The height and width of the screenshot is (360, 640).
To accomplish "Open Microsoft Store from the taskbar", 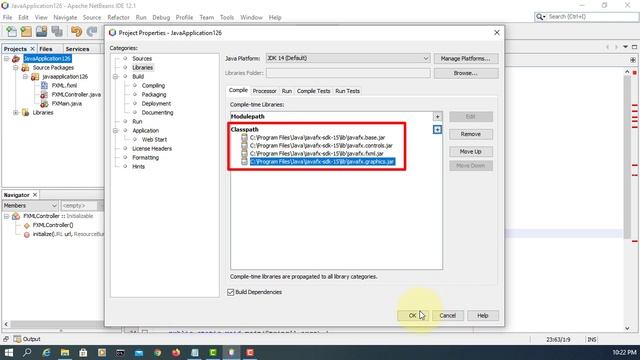I will pos(83,352).
